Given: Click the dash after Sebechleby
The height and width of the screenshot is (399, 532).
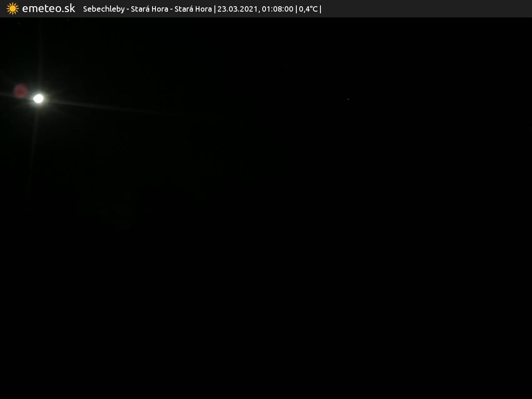Looking at the screenshot, I should click(x=128, y=9).
